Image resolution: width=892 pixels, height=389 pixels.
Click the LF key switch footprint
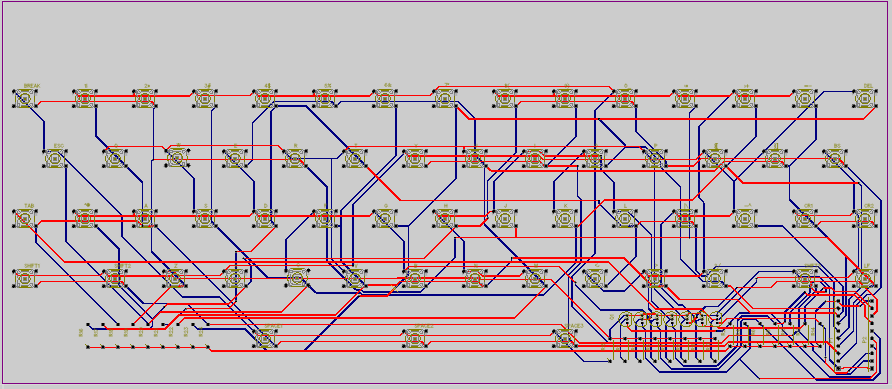865,278
